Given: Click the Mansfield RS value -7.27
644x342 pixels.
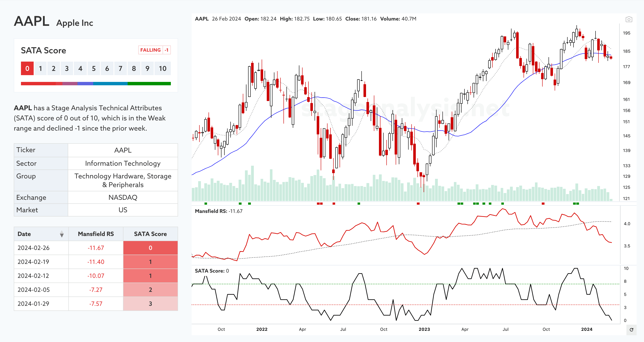Looking at the screenshot, I should pyautogui.click(x=96, y=290).
